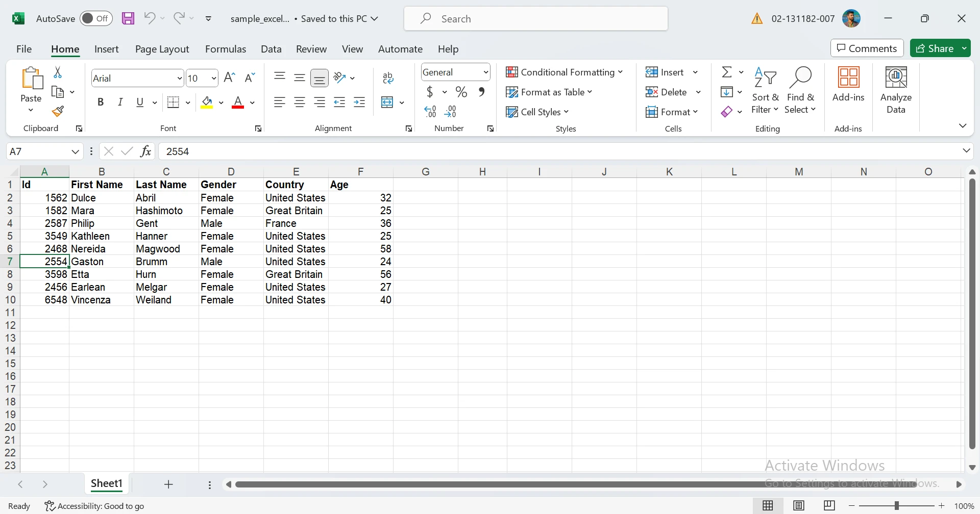Expand the font name Arial dropdown
The image size is (980, 514).
coord(179,79)
